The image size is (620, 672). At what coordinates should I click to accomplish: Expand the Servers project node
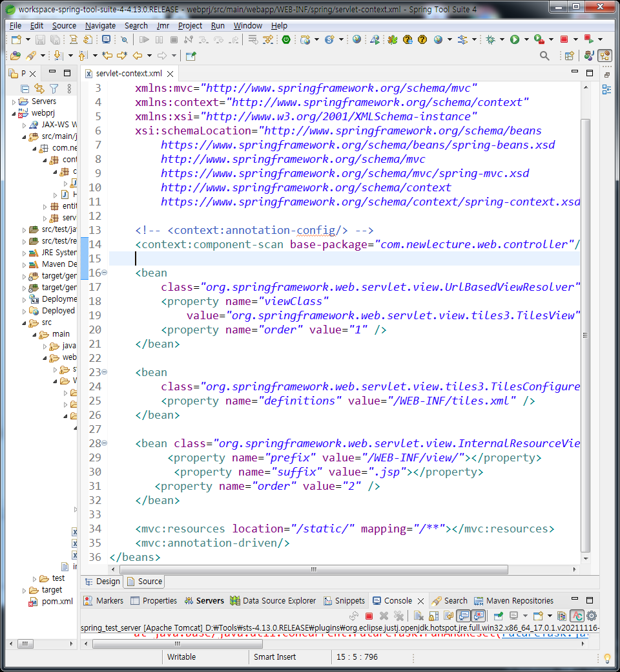(14, 102)
